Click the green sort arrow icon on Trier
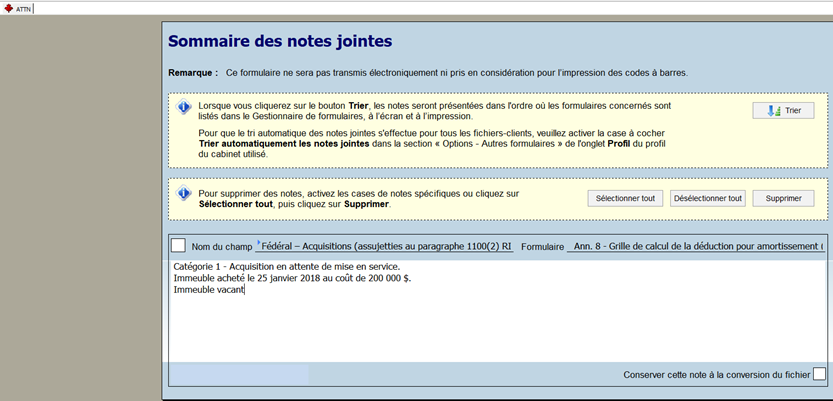Screen dimensions: 833x401 coord(773,111)
